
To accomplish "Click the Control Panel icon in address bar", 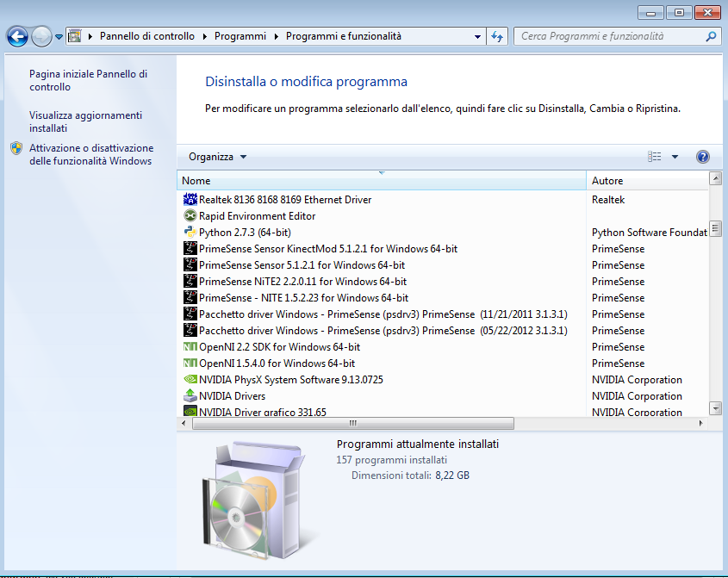I will click(x=75, y=36).
